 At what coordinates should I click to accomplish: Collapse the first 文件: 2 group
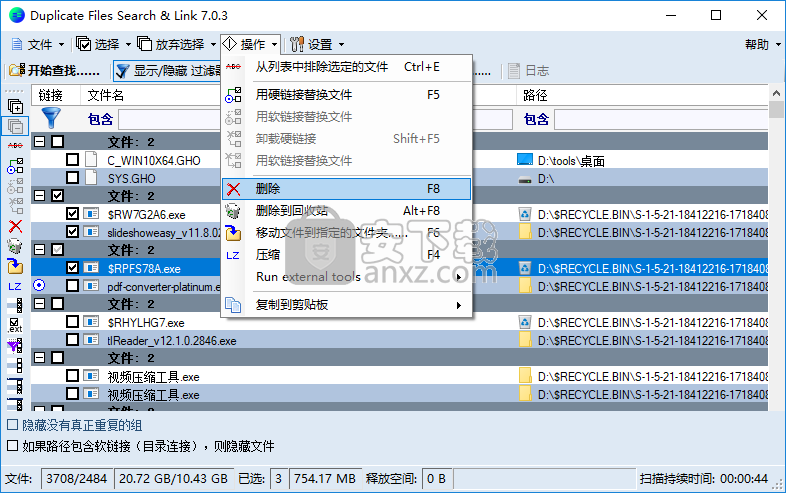[40, 142]
